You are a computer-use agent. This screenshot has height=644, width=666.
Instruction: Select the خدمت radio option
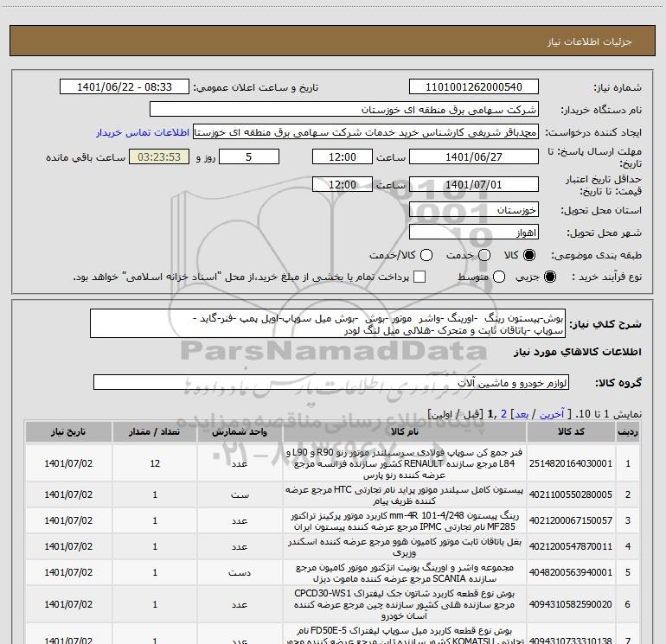pyautogui.click(x=476, y=255)
